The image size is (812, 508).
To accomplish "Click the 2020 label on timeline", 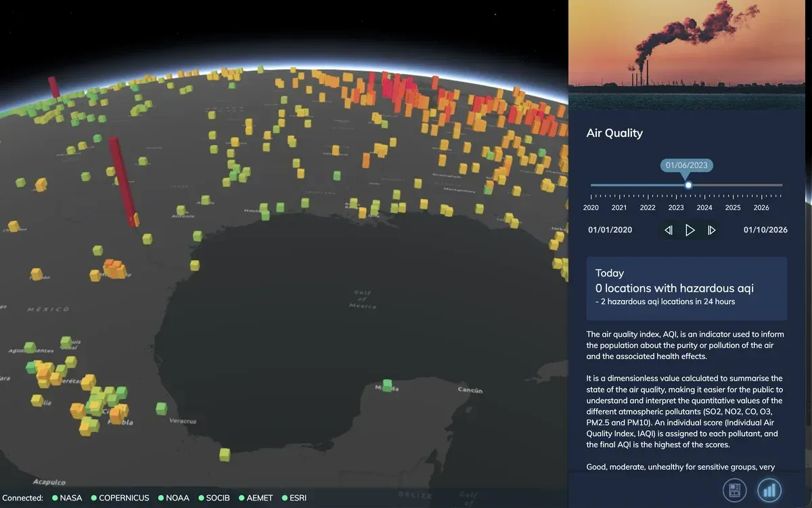I will [591, 208].
